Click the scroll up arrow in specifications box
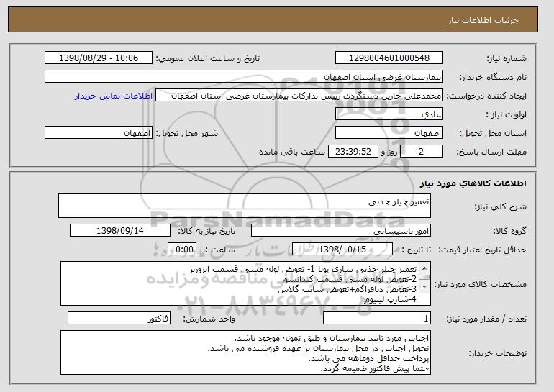The image size is (554, 392). [x=424, y=268]
